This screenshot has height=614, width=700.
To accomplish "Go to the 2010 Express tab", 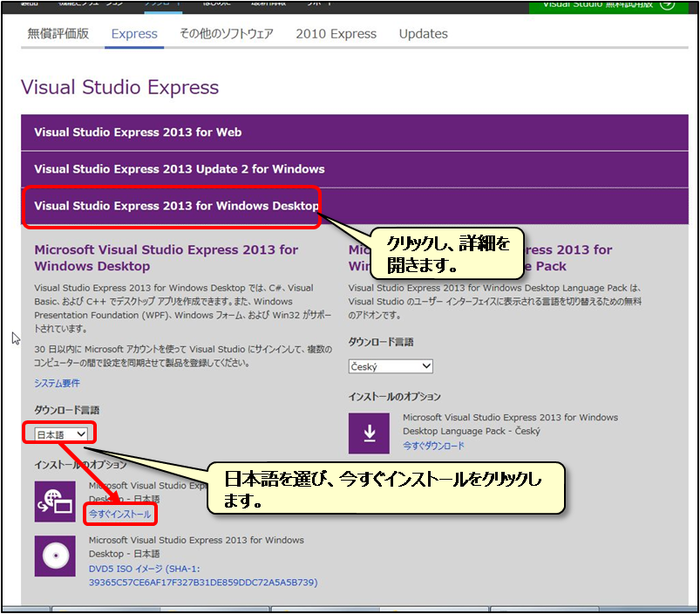I will pyautogui.click(x=336, y=34).
